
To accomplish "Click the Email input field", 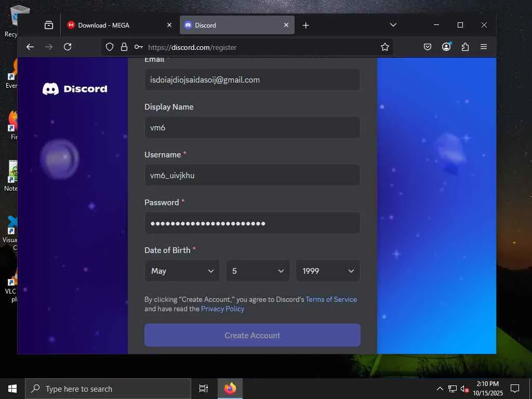I will click(x=252, y=79).
